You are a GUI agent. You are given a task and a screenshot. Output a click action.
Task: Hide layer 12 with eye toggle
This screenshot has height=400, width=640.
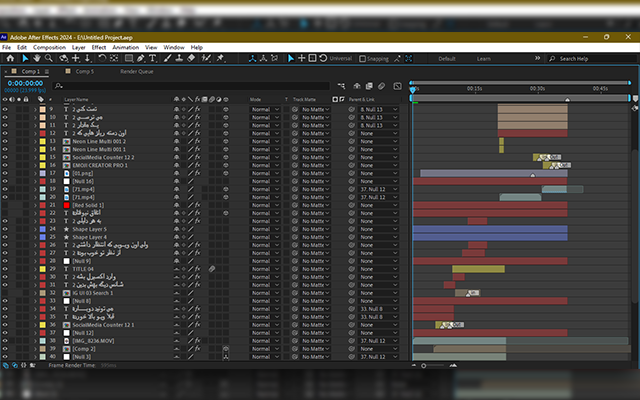(5, 133)
